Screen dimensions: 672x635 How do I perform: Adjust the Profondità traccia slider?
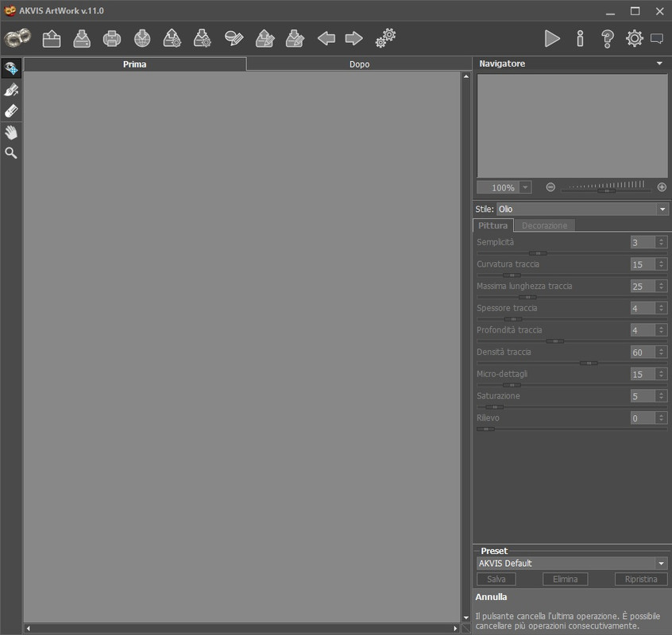(555, 341)
